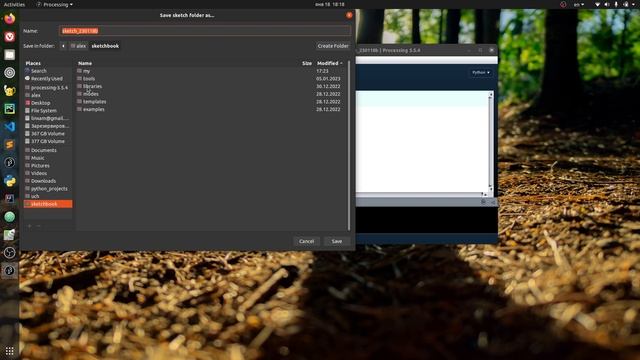Viewport: 640px width, 360px height.
Task: Click the file list vertical scrollbar
Action: (x=349, y=145)
